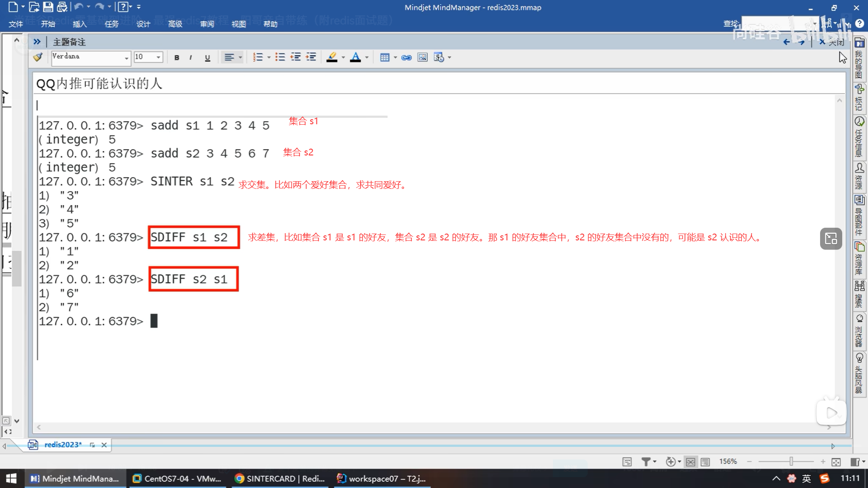
Task: Open the 插入 (Insert) ribbon tab
Action: [80, 24]
